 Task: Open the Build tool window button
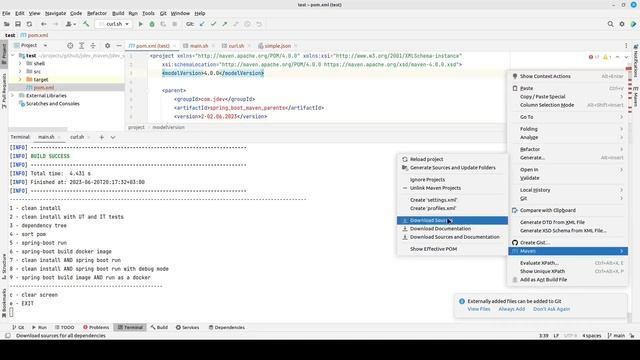159,327
